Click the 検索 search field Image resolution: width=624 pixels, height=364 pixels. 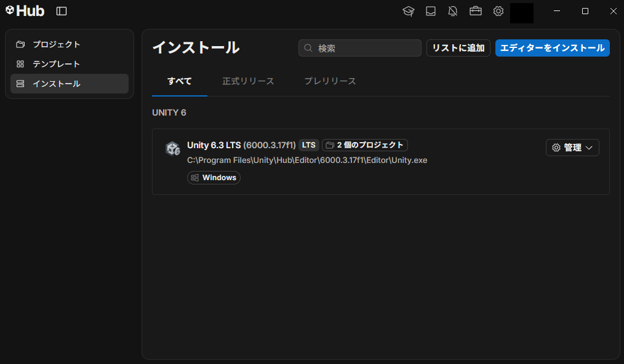pyautogui.click(x=360, y=48)
